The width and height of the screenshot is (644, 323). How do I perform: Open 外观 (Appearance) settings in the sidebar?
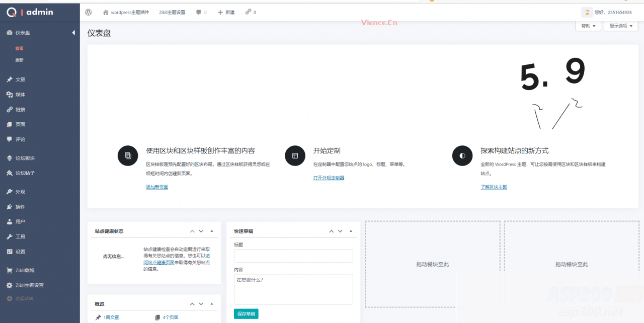[x=19, y=191]
